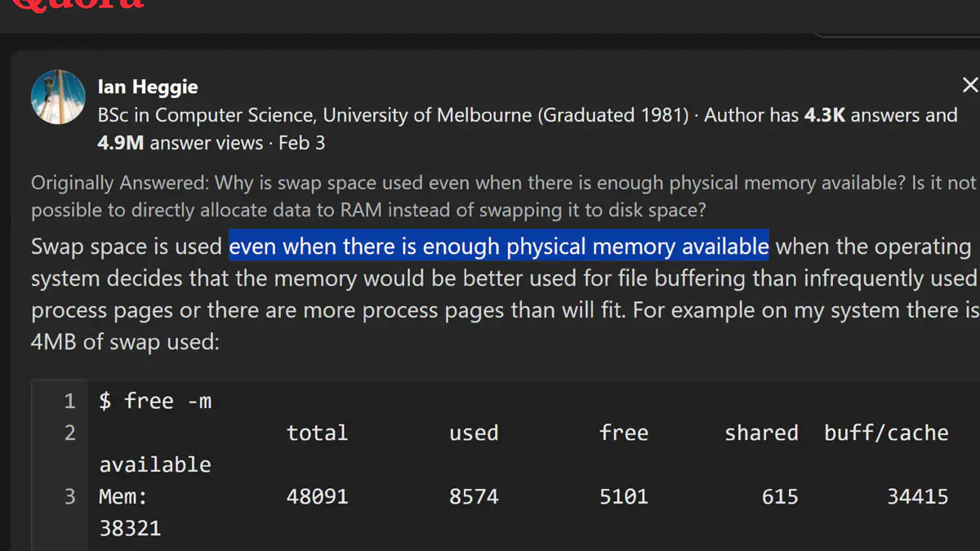Screen dimensions: 980x551
Task: Dismiss the answer with the X icon
Action: (x=969, y=85)
